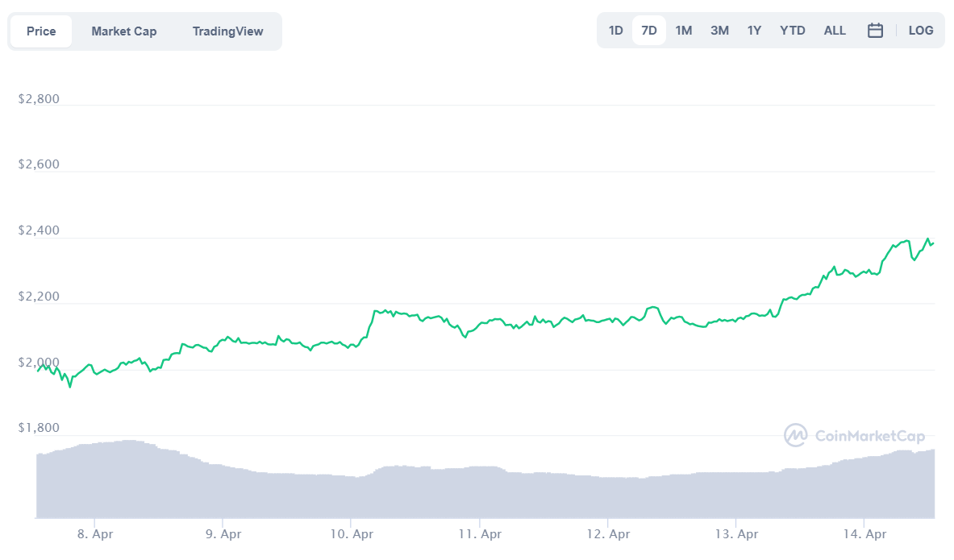
Task: Click the $2,000 price axis label
Action: (38, 362)
